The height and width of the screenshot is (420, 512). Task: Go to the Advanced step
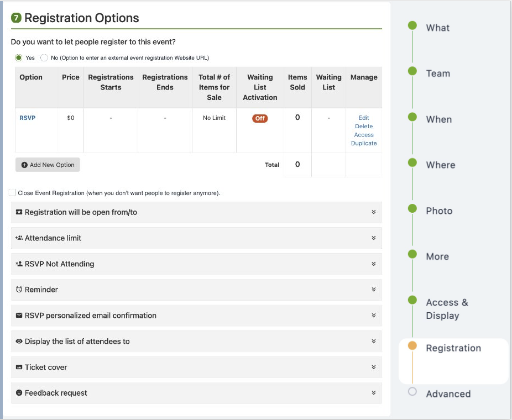449,394
